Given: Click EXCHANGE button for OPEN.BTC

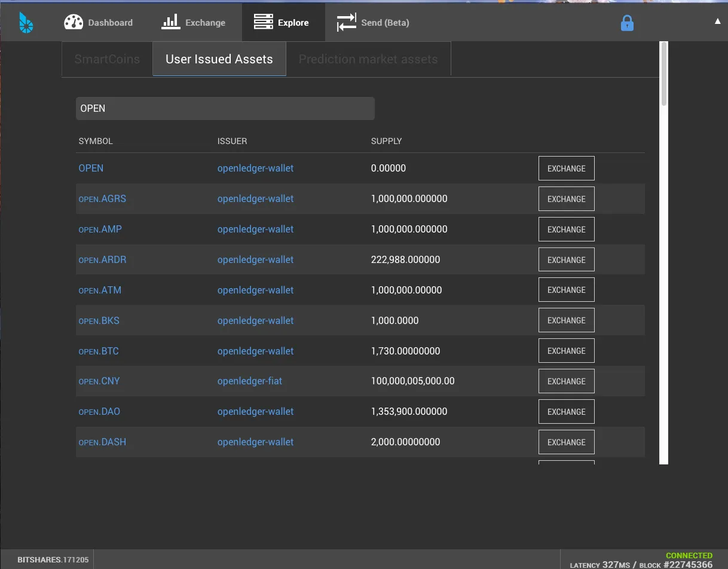Looking at the screenshot, I should (x=567, y=351).
